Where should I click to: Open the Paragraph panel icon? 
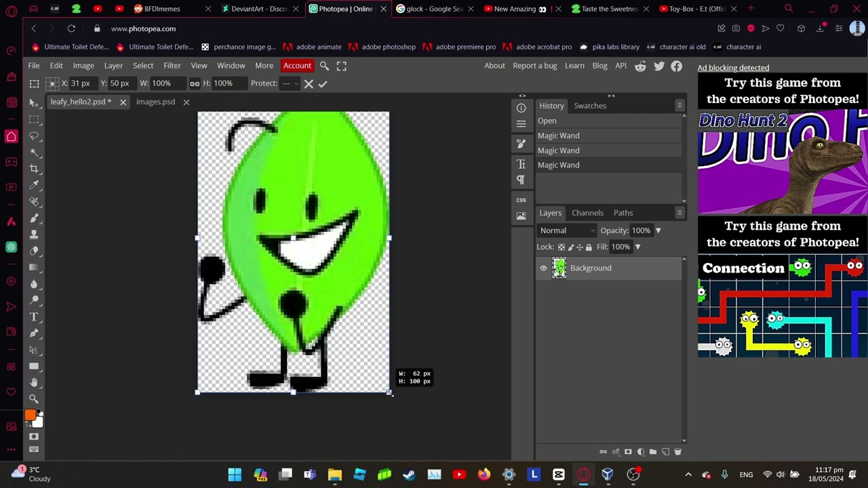[x=521, y=180]
